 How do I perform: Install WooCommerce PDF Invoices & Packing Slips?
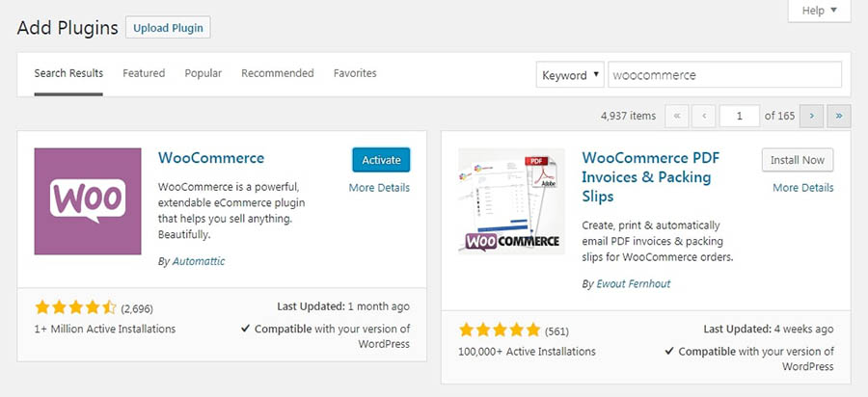pyautogui.click(x=798, y=160)
